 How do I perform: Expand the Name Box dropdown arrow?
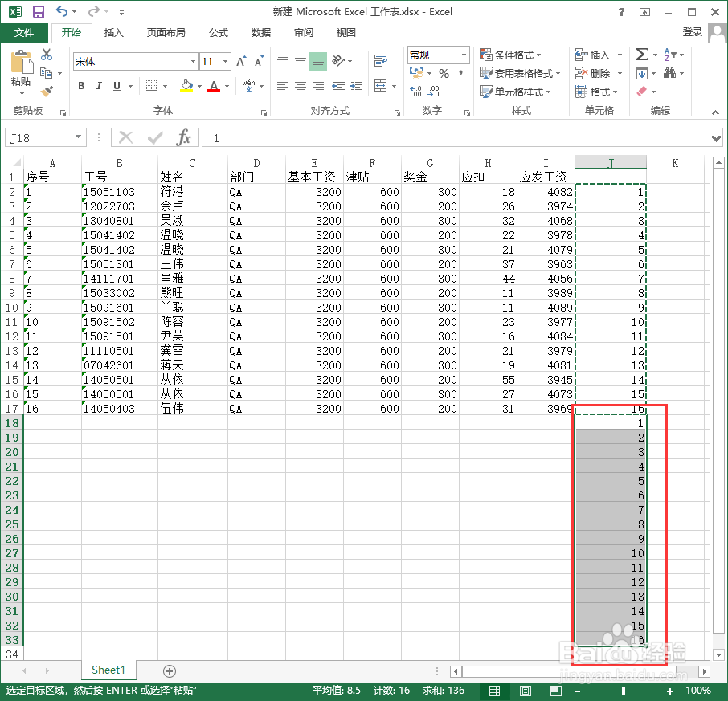[x=78, y=137]
